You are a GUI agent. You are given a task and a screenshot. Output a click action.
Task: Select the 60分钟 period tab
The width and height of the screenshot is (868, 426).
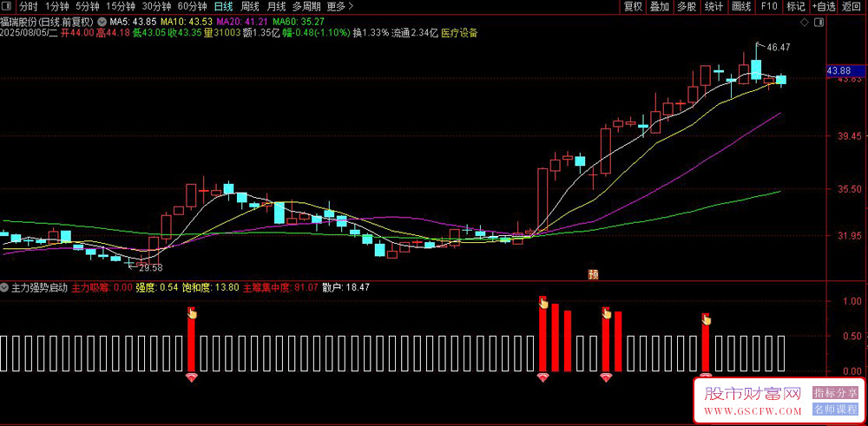pos(193,7)
